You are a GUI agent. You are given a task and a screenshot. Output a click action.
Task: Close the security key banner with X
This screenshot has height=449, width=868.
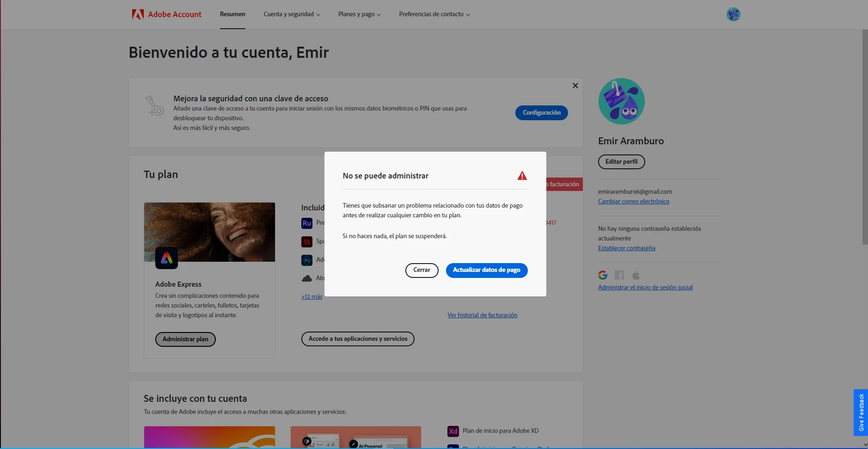[575, 86]
